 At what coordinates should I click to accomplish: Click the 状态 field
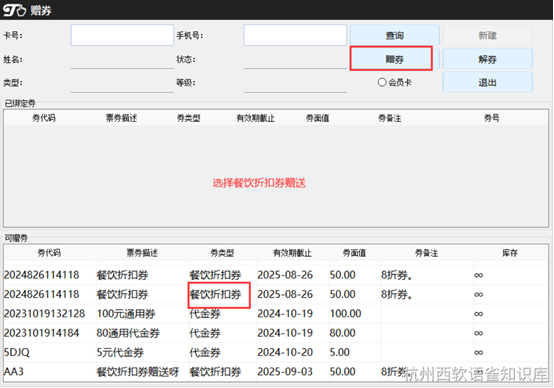point(295,59)
